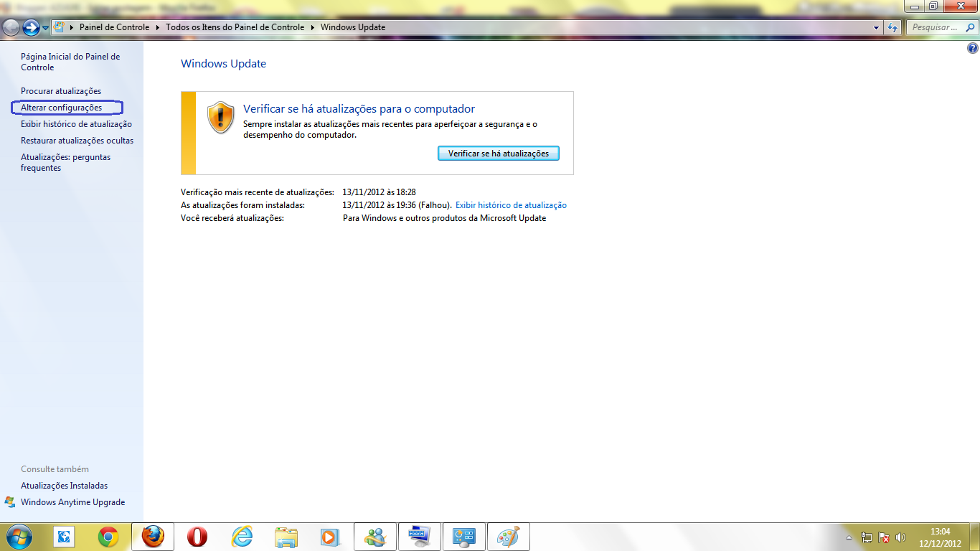This screenshot has height=551, width=980.
Task: Click "Verificação mais recente de atualizações:" label
Action: pos(258,192)
